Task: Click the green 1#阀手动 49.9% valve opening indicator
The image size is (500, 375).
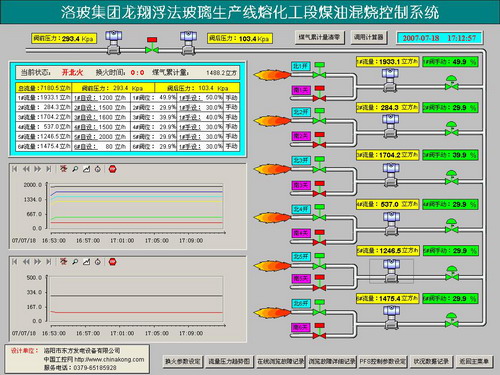Action: click(450, 62)
